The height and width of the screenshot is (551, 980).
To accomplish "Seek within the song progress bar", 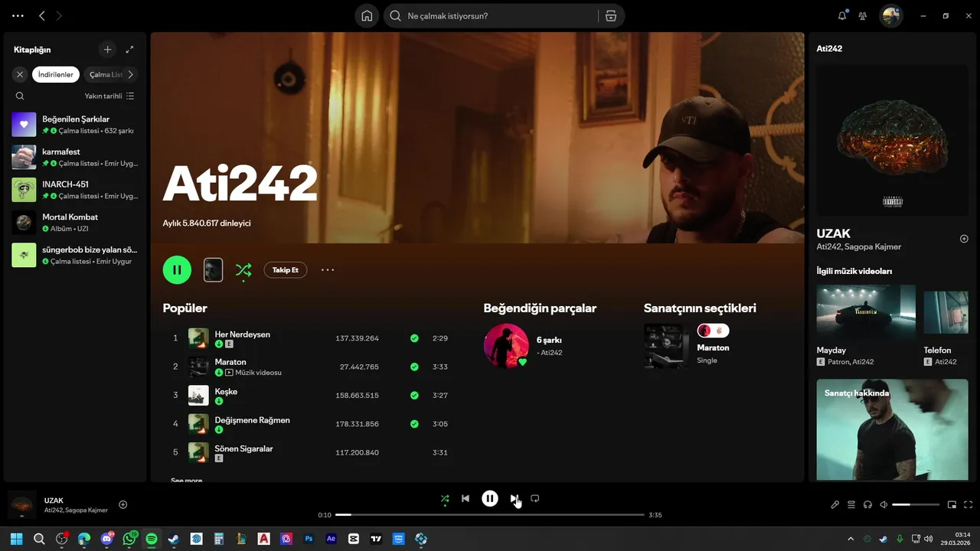I will pyautogui.click(x=490, y=515).
